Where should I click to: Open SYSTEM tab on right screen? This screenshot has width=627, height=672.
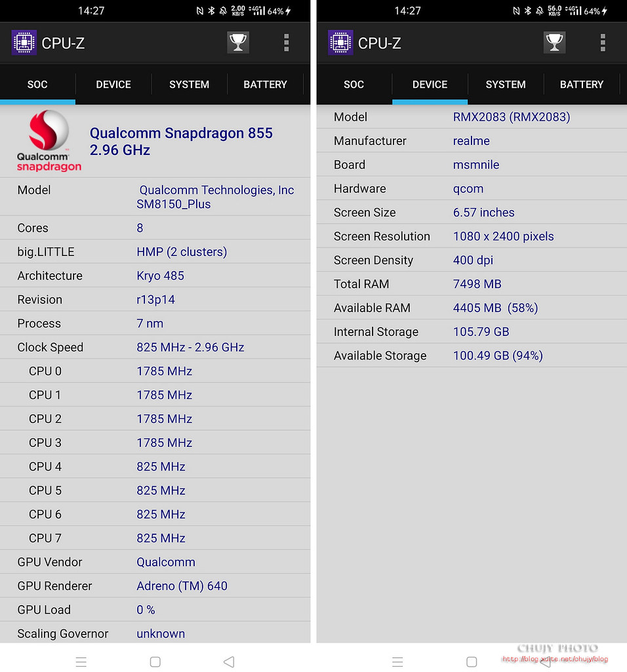tap(506, 85)
